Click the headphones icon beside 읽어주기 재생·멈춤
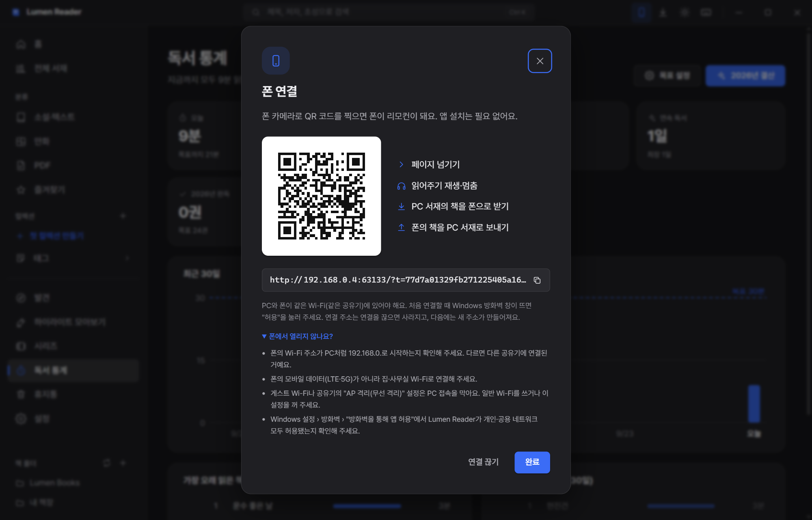This screenshot has height=520, width=812. point(401,186)
